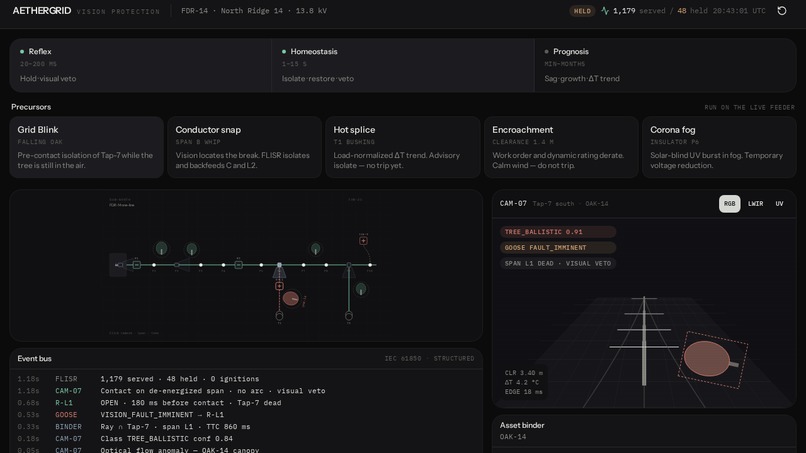Click the green tree beside the right lateral
This screenshot has height=453, width=806.
tap(361, 289)
